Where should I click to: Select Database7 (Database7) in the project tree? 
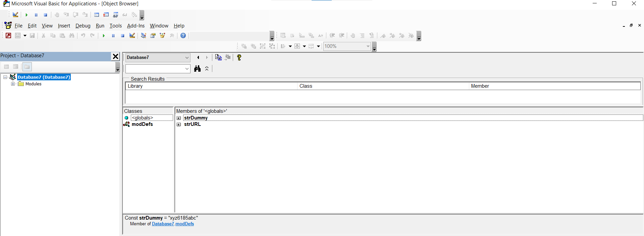tap(44, 77)
